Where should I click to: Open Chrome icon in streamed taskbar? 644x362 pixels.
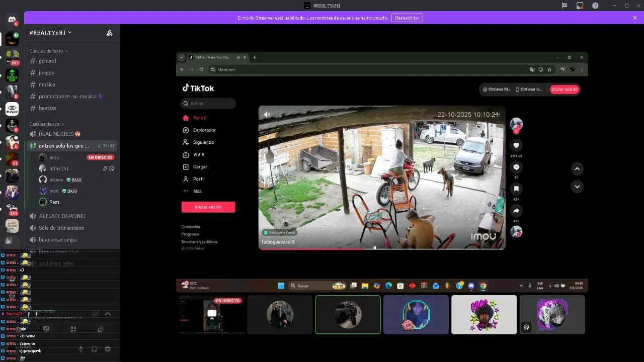click(x=483, y=286)
